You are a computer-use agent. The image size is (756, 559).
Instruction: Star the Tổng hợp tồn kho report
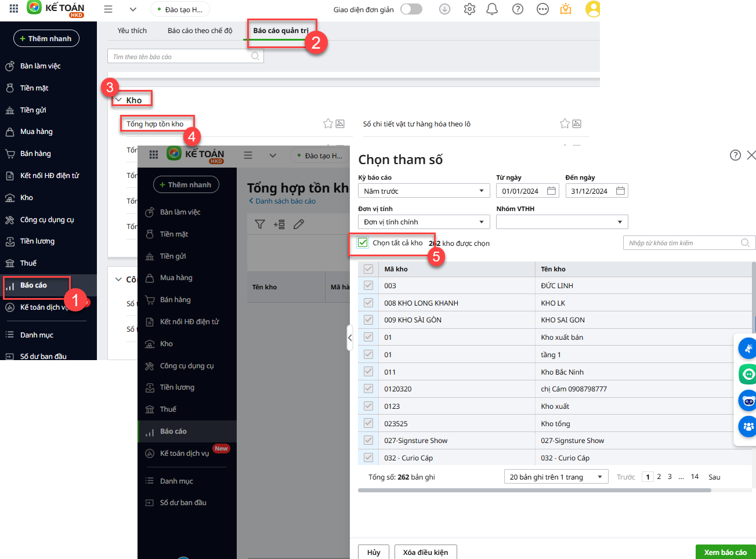coord(328,124)
